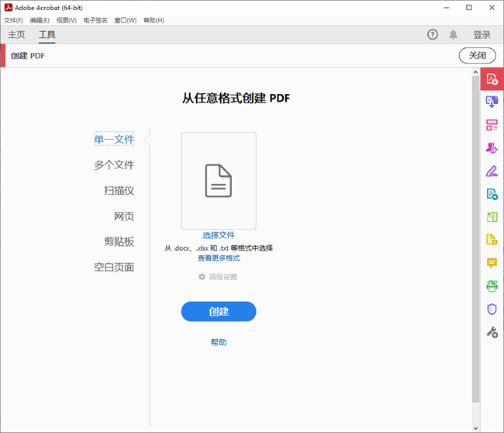Image resolution: width=504 pixels, height=433 pixels.
Task: Open the 电子签名 menu
Action: point(95,21)
